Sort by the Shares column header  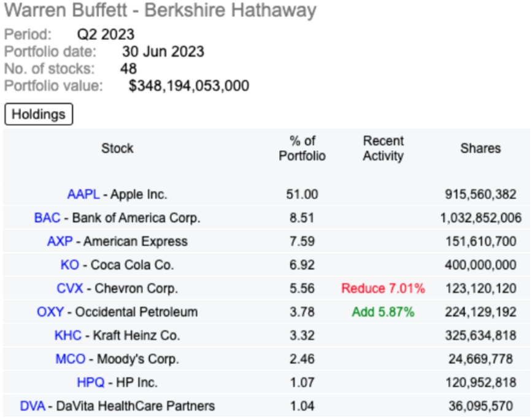point(480,148)
